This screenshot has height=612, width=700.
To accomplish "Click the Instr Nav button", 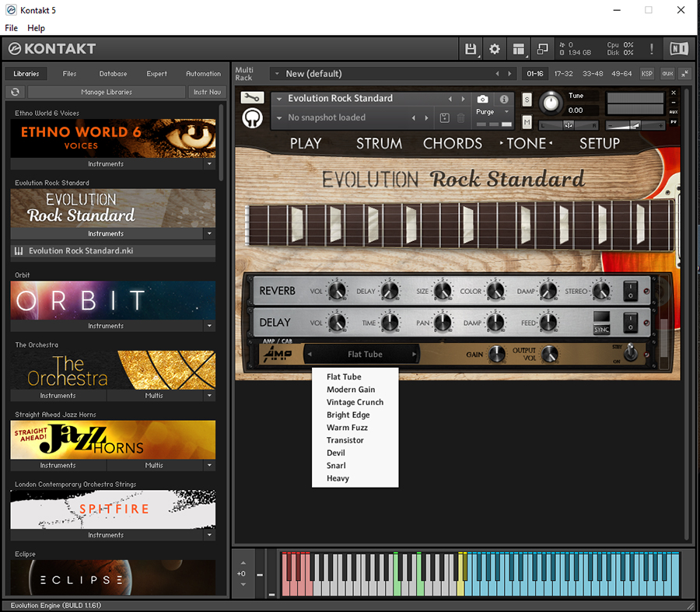I will point(207,92).
